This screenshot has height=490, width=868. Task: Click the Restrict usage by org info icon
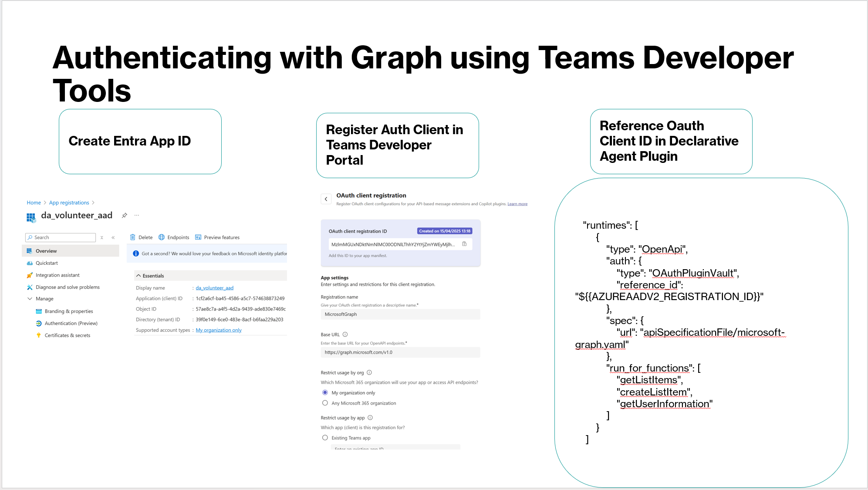pos(369,372)
